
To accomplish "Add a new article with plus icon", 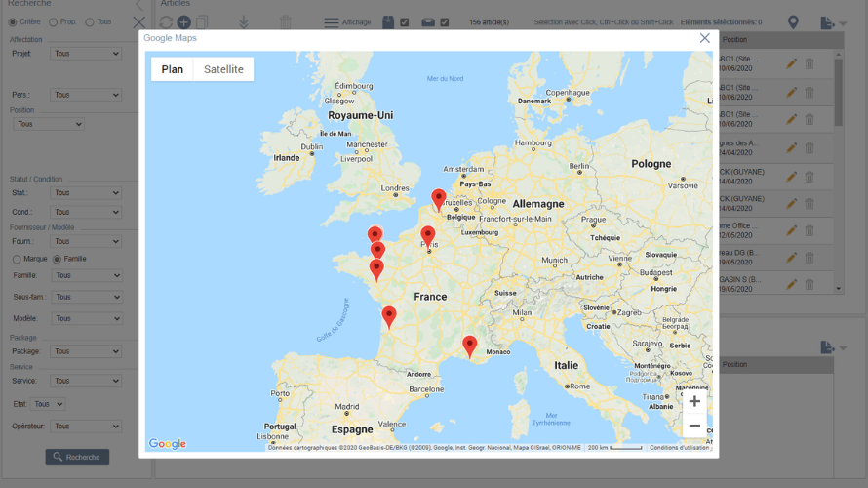I will click(x=183, y=22).
